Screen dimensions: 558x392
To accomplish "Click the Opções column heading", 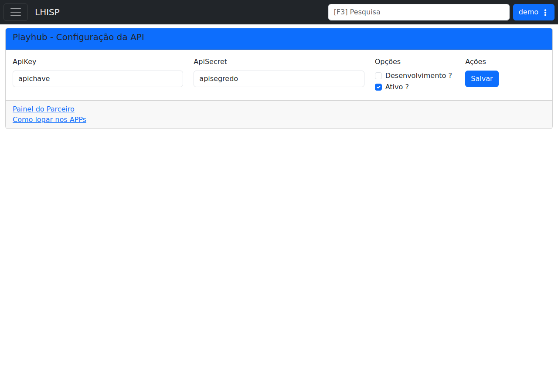I will 388,62.
